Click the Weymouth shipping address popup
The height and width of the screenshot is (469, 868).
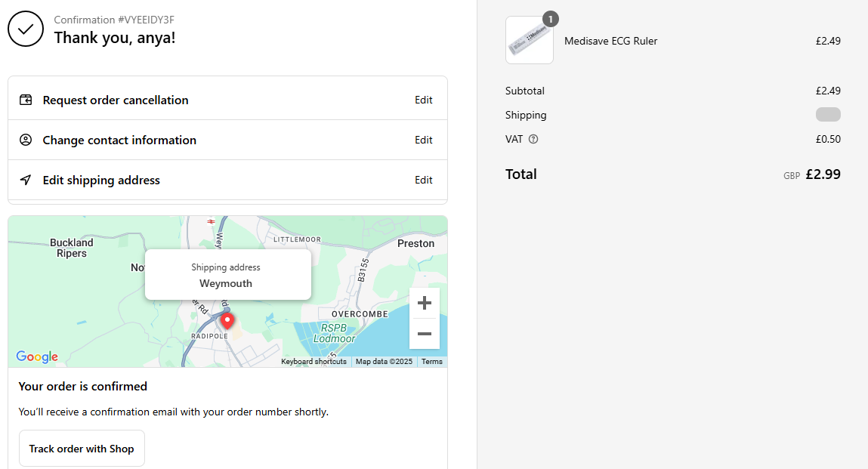227,276
